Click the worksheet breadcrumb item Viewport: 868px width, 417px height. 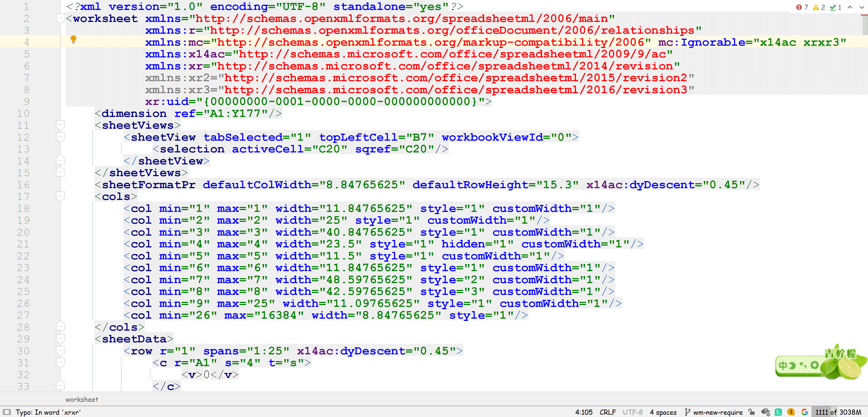82,399
